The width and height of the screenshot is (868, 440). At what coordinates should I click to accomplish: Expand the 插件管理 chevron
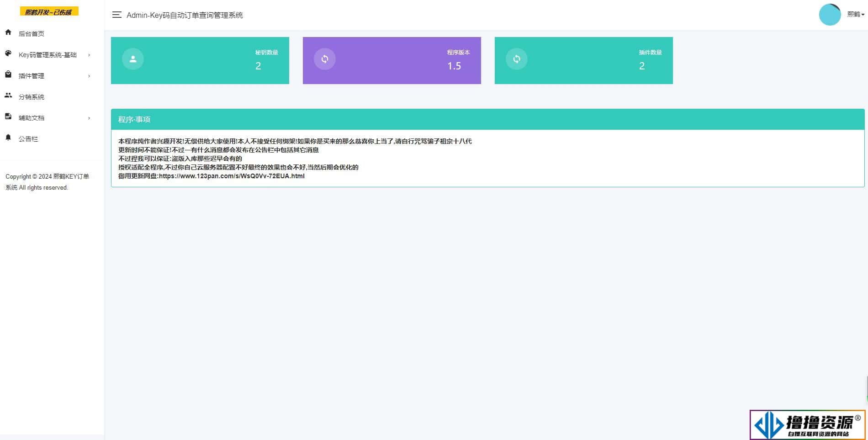(x=89, y=76)
